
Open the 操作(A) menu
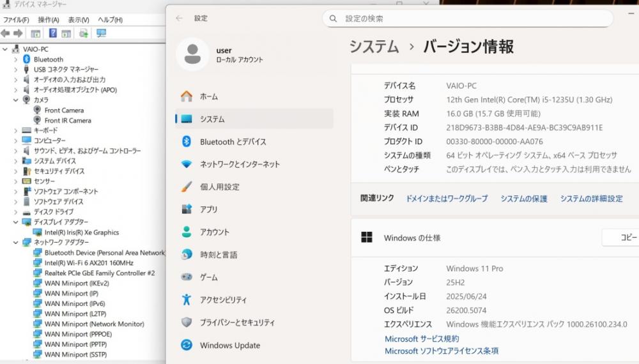(49, 20)
